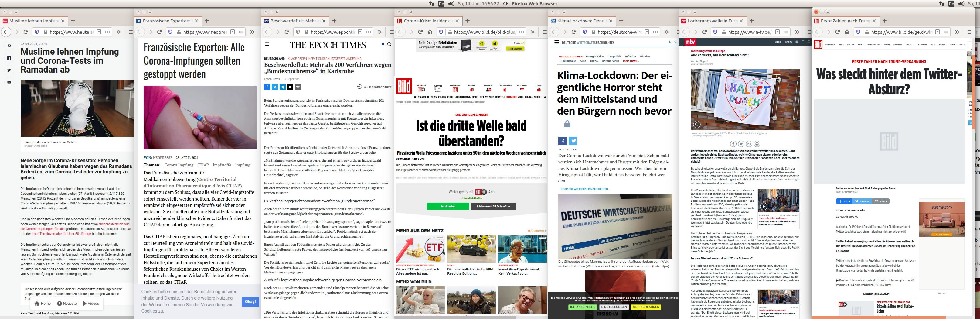This screenshot has height=319, width=980.
Task: Go back in the heute.at window
Action: point(6,32)
